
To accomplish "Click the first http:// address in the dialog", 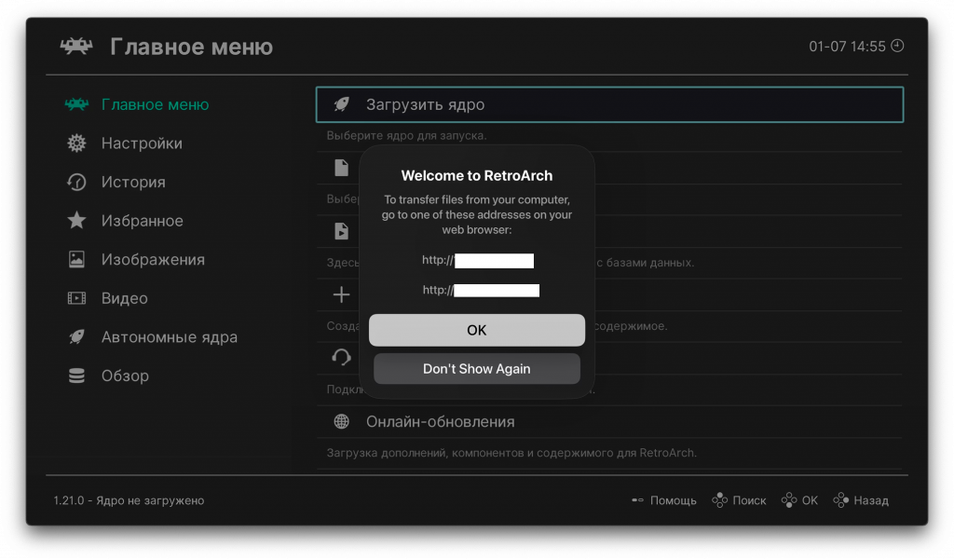I will coord(478,261).
